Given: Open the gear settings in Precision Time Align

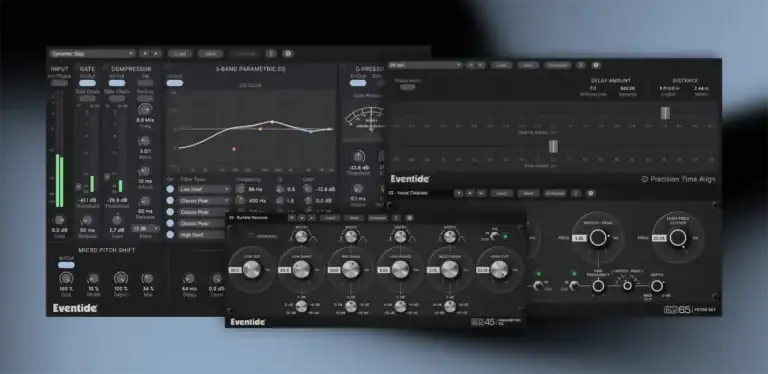Looking at the screenshot, I should tap(596, 65).
